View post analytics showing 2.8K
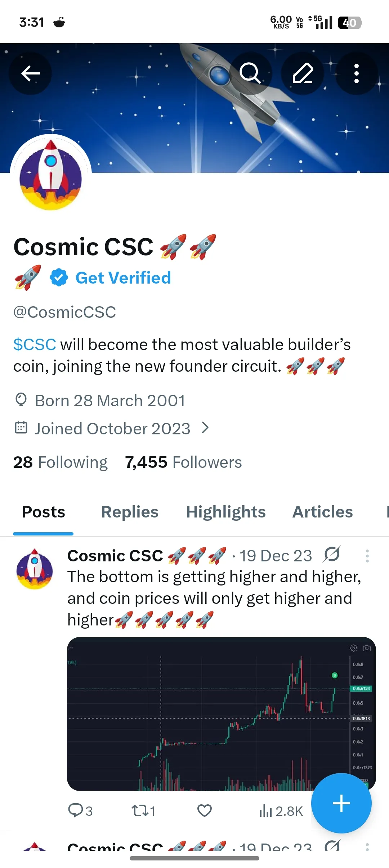This screenshot has width=389, height=868. pos(281,811)
